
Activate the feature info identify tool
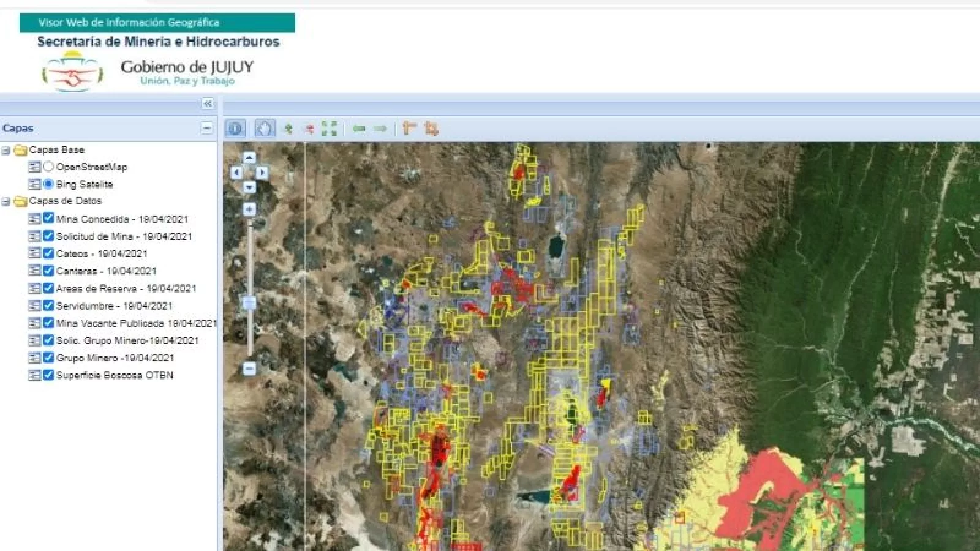tap(235, 129)
